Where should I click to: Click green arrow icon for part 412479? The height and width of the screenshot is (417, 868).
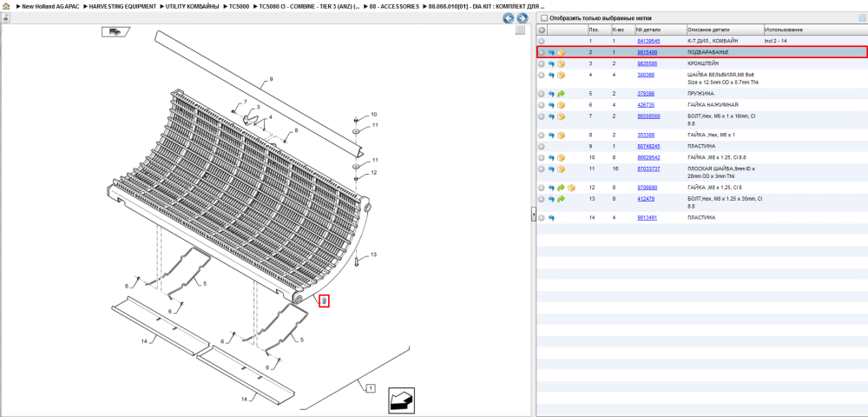[562, 199]
